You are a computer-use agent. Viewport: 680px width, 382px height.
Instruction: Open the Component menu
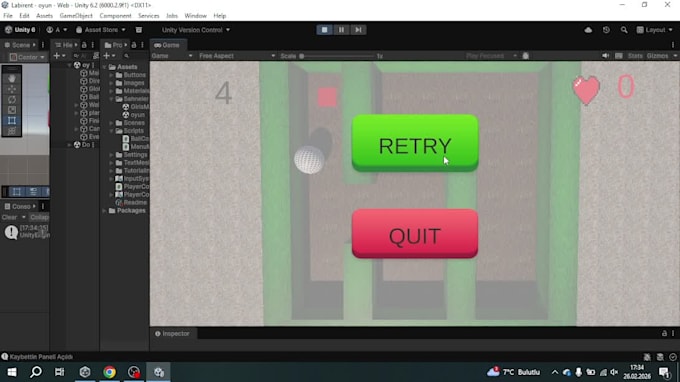pyautogui.click(x=115, y=16)
